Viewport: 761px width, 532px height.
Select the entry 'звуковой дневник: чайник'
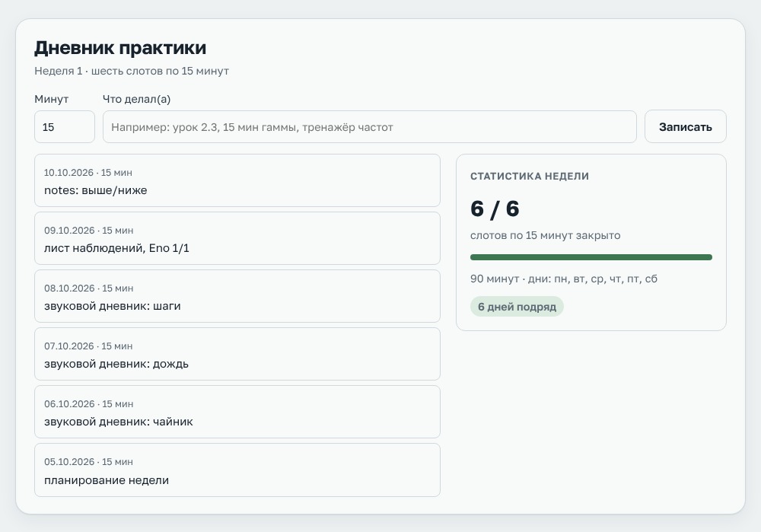coord(237,412)
